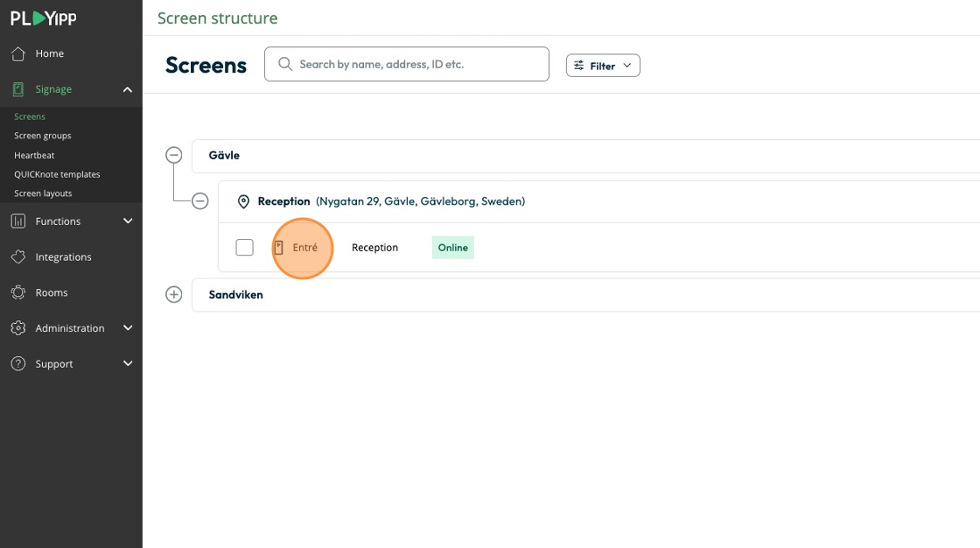Screen dimensions: 980x548
Task: Click the Home house icon
Action: click(x=18, y=53)
